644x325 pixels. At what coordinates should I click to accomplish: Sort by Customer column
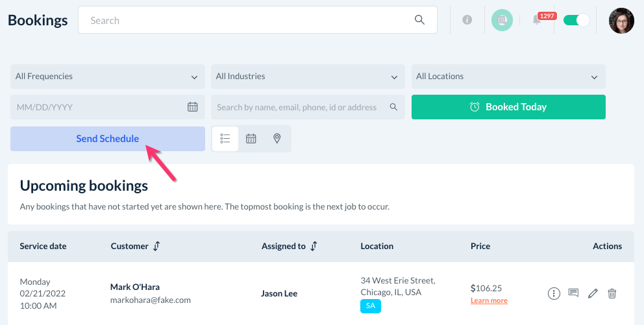click(x=156, y=247)
